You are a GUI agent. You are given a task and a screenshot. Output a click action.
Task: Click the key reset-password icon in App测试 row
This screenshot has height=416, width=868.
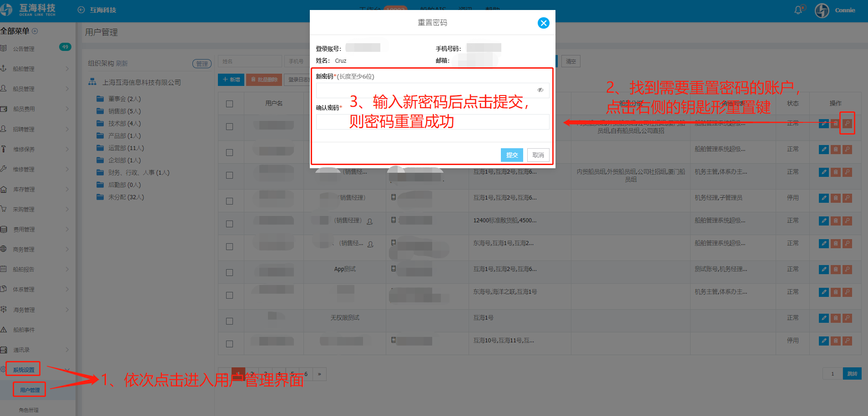(847, 270)
